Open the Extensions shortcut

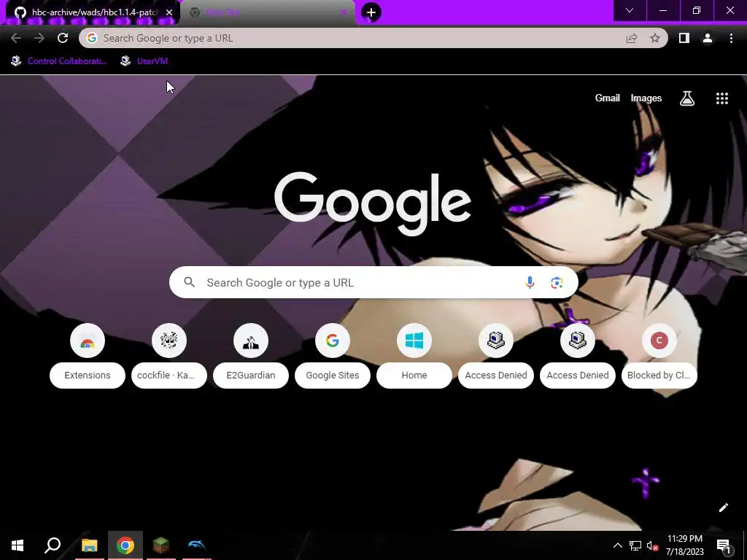pos(88,356)
